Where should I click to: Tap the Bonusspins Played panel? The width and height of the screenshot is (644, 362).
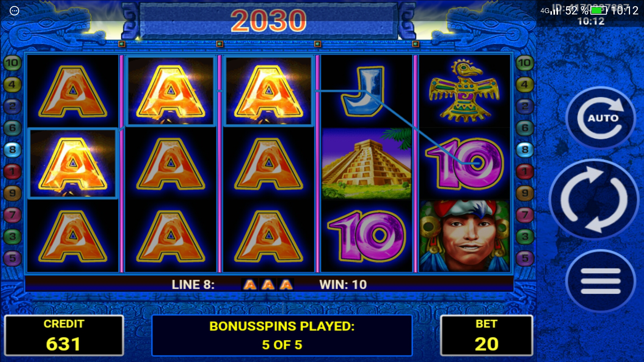[282, 335]
